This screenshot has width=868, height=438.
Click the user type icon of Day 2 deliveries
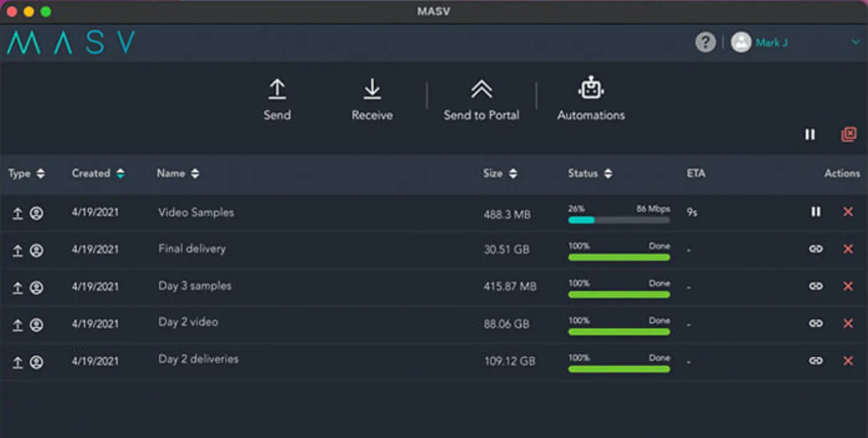[37, 362]
